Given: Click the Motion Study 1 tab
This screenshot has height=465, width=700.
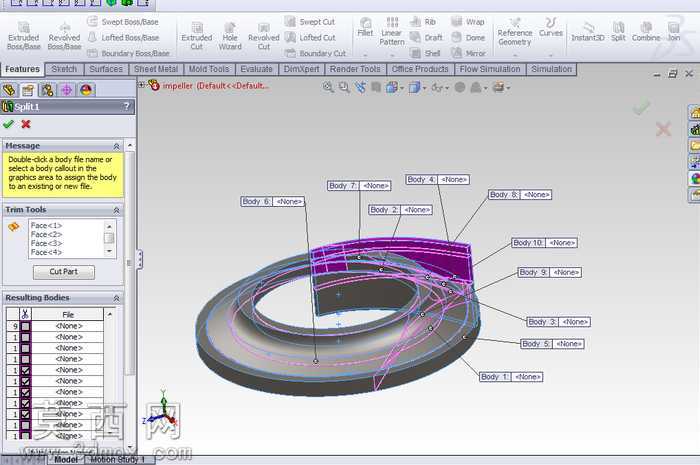Looking at the screenshot, I should pos(118,459).
